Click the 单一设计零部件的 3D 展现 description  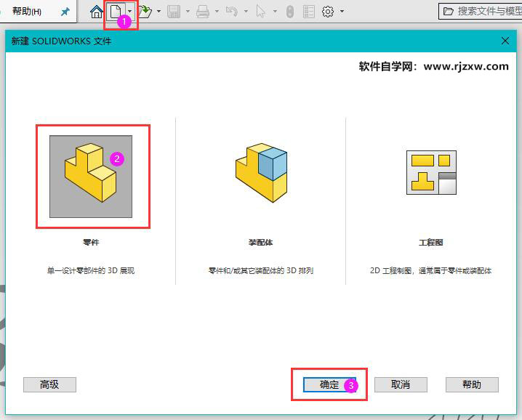point(91,270)
